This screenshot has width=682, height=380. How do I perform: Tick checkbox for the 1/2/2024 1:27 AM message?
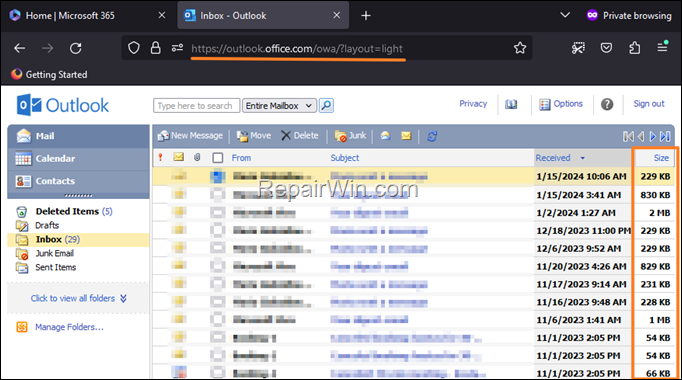point(217,213)
